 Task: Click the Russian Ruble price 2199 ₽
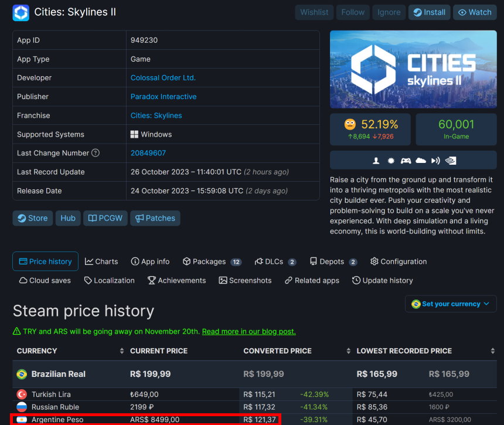[x=142, y=407]
